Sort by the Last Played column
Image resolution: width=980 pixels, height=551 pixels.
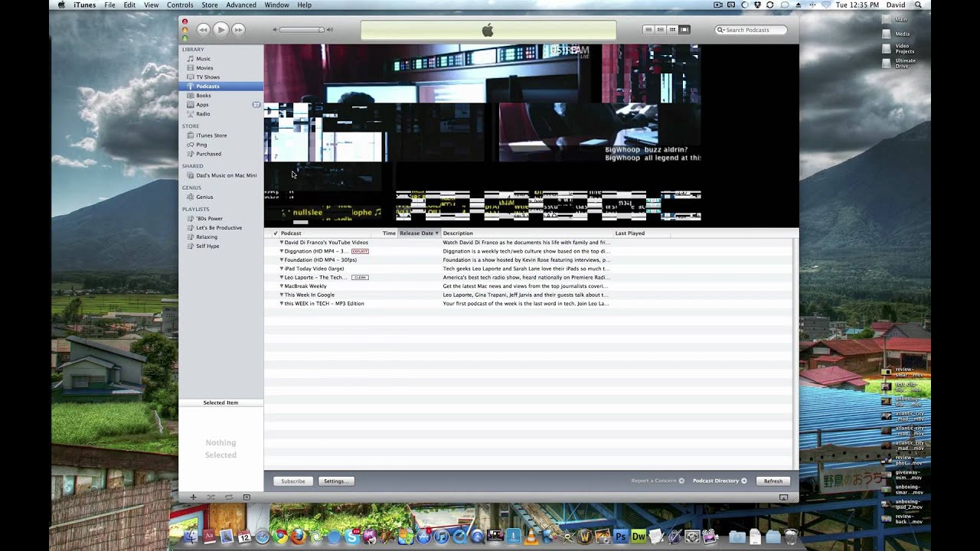click(642, 233)
